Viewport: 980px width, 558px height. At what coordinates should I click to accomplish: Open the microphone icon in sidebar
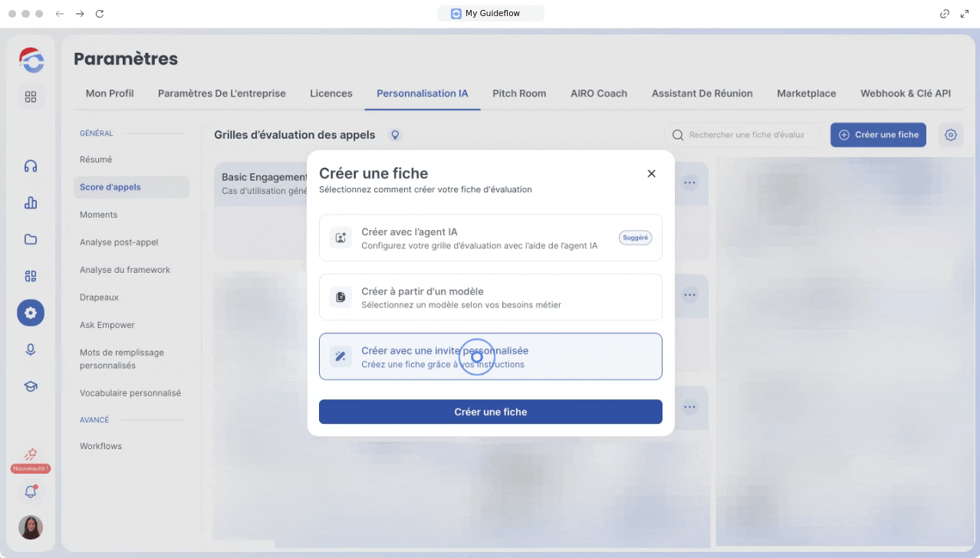click(31, 350)
